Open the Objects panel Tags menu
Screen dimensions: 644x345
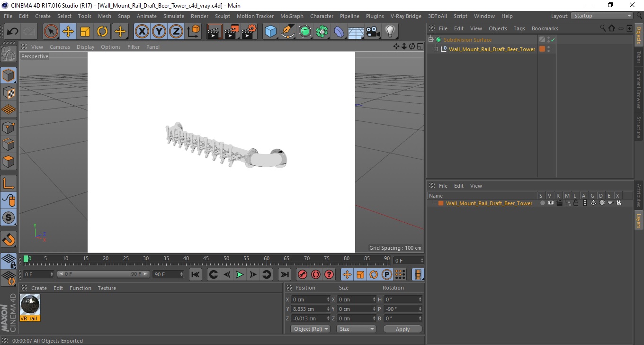[519, 28]
